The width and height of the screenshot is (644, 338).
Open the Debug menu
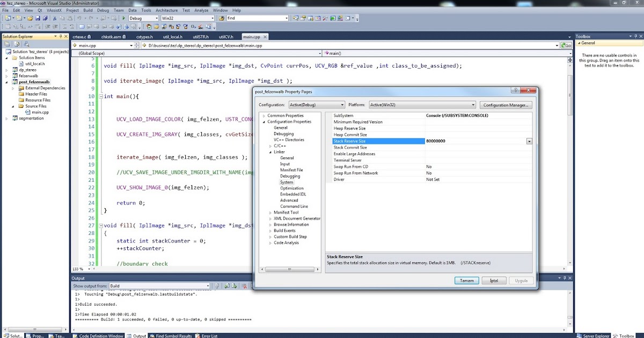coord(103,10)
